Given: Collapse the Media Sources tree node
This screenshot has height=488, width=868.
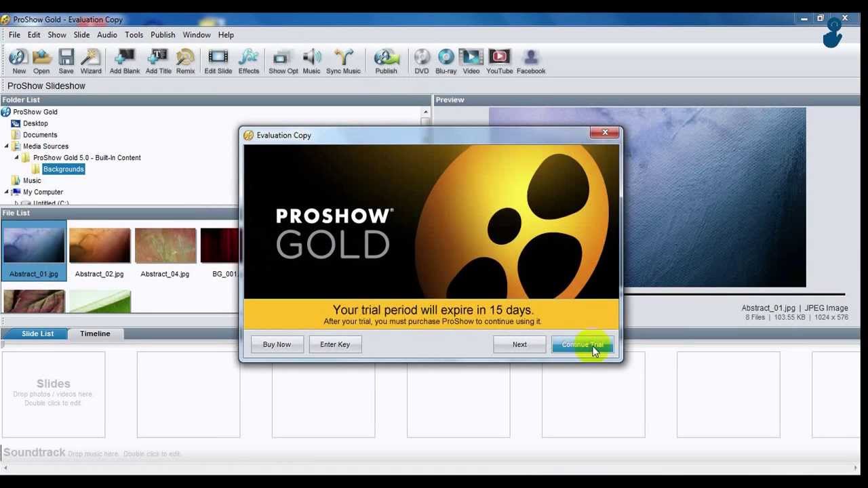Looking at the screenshot, I should [7, 146].
